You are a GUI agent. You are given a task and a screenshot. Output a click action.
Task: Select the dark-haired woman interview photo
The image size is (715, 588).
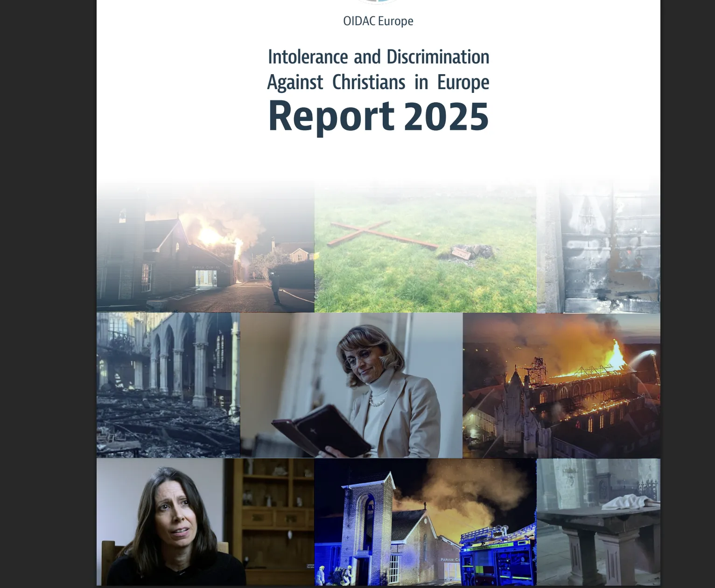coord(205,522)
